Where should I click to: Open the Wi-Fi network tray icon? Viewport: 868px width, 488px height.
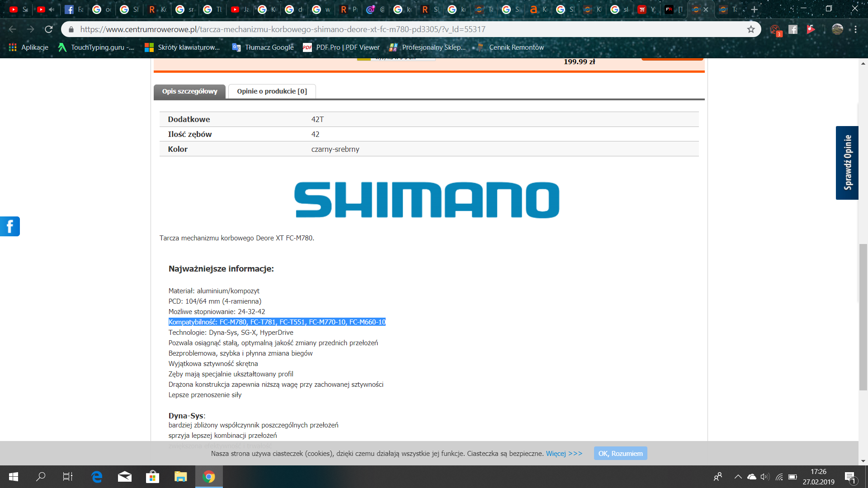(x=779, y=477)
